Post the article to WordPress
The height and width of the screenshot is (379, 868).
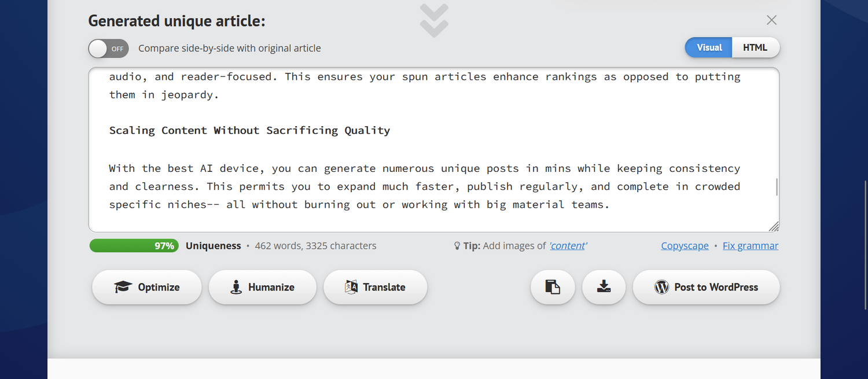point(706,287)
